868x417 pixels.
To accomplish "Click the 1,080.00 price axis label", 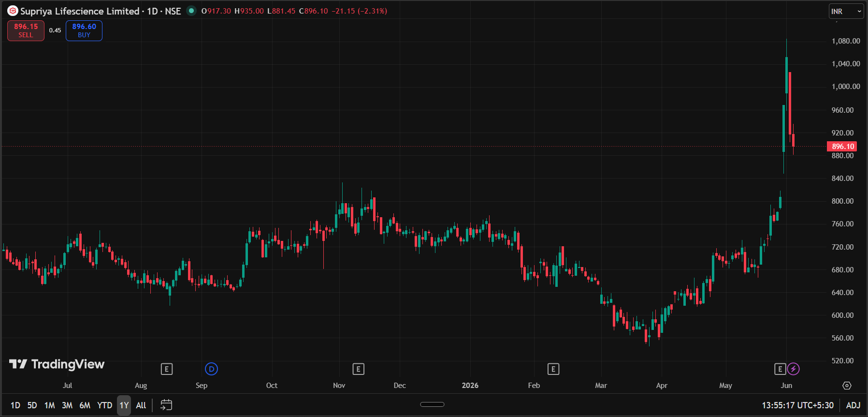I will tap(846, 41).
